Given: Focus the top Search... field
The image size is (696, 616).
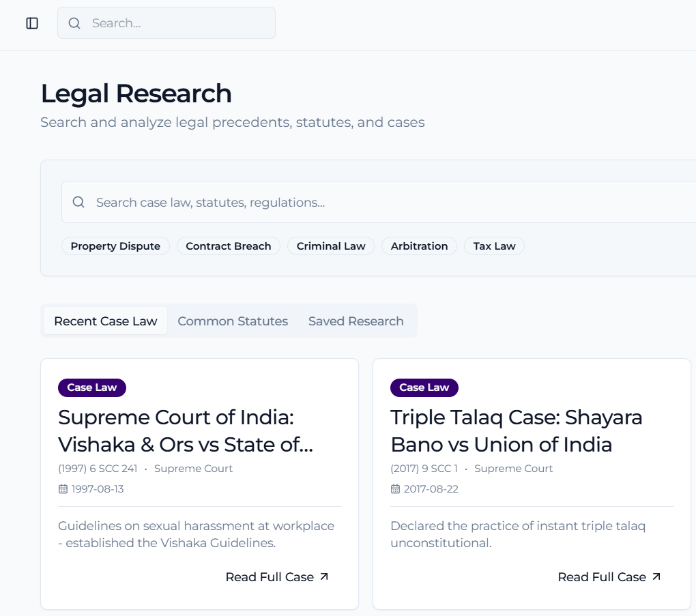Looking at the screenshot, I should click(x=177, y=23).
